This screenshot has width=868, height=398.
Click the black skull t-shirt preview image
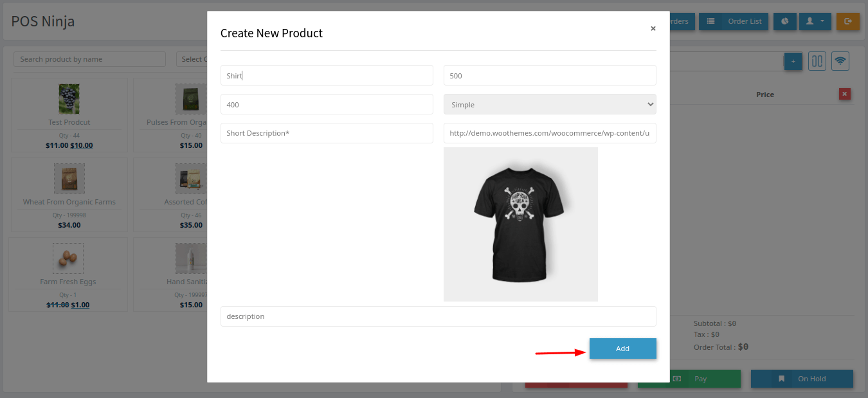coord(520,224)
